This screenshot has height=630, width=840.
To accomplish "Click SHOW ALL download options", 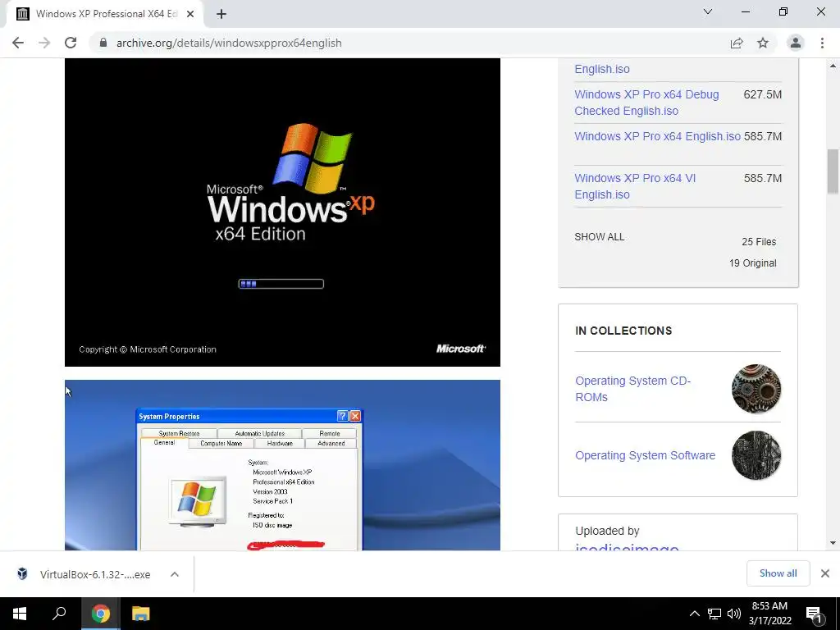I will click(x=599, y=237).
